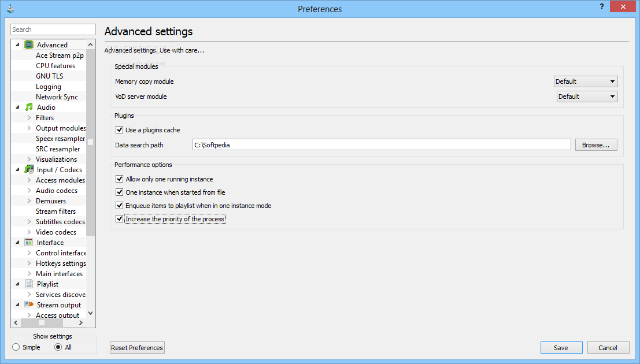Click the Input / Codecs icon
The width and height of the screenshot is (640, 364).
coord(29,169)
